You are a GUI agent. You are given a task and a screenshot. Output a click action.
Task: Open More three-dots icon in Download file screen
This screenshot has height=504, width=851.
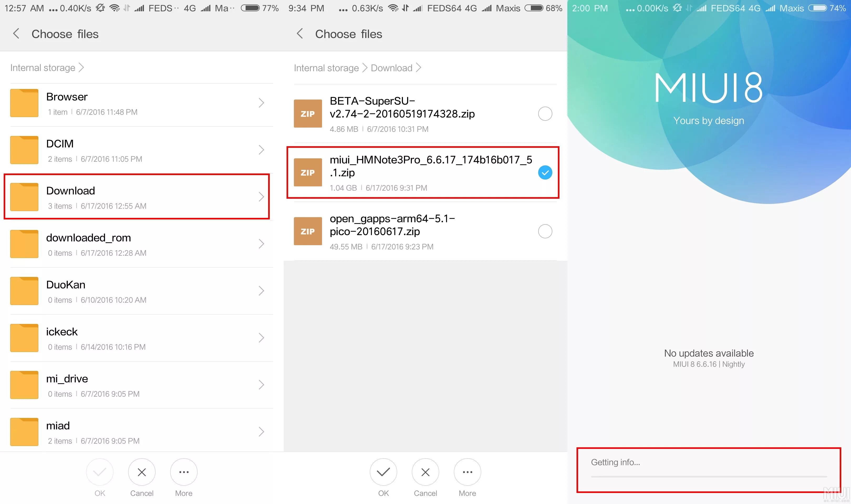coord(467,472)
